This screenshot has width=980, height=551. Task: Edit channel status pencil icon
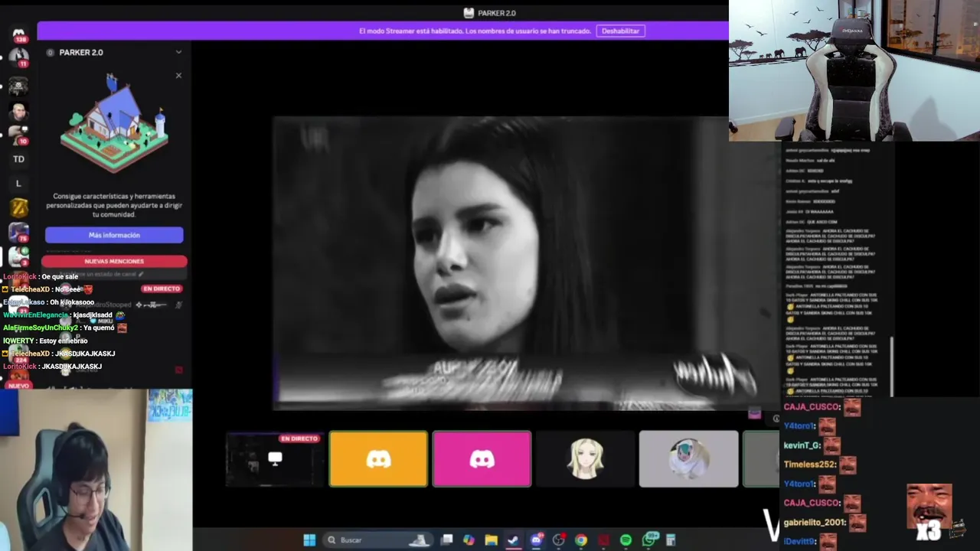coord(141,274)
